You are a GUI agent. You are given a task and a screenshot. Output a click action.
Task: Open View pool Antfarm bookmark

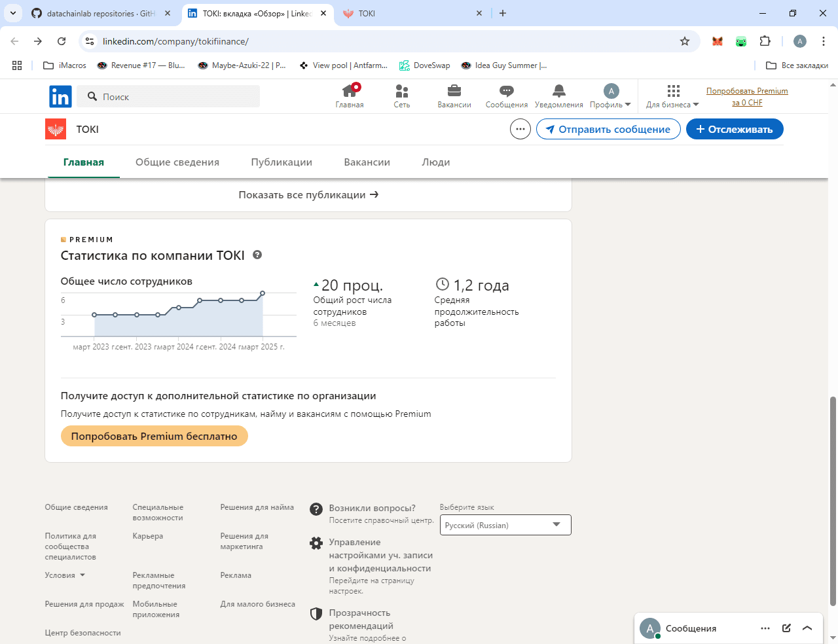343,65
